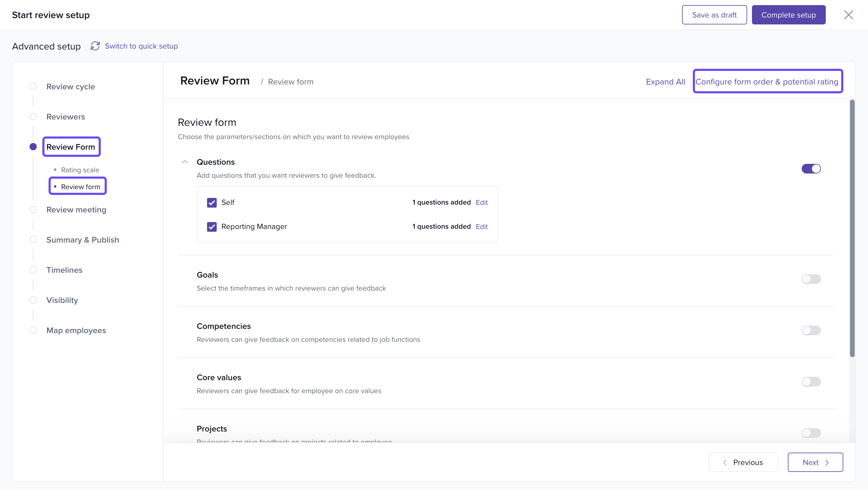This screenshot has width=868, height=490.
Task: Click the Visibility step circle icon
Action: [33, 300]
